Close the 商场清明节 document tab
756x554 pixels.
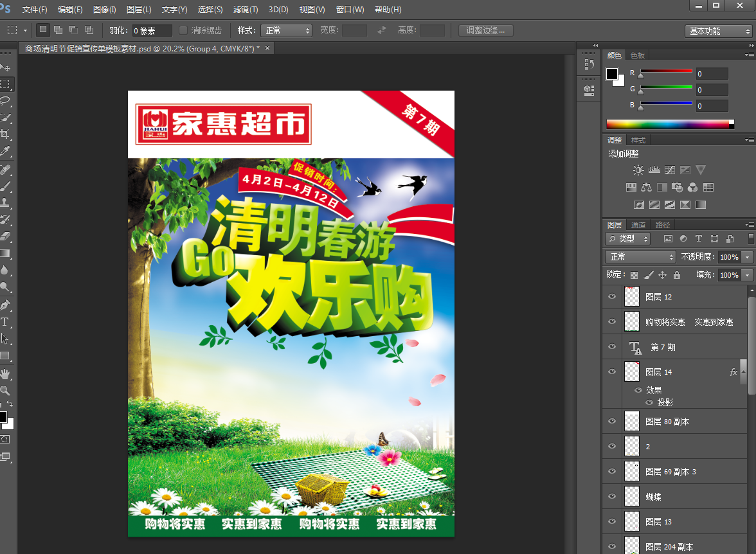267,48
